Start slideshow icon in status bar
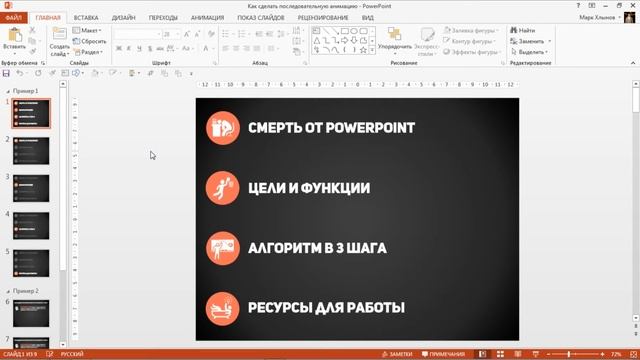 (x=535, y=354)
